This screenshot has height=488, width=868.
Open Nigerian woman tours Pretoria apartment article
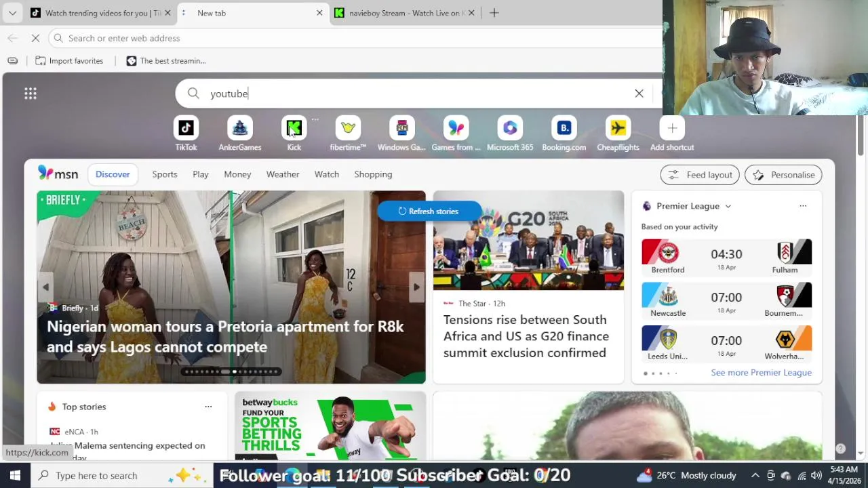click(225, 337)
